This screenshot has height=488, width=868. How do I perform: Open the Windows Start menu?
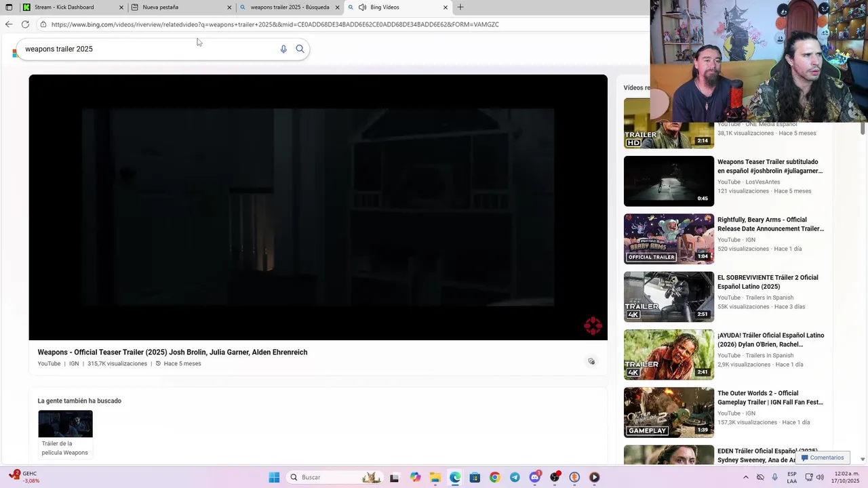pos(274,477)
